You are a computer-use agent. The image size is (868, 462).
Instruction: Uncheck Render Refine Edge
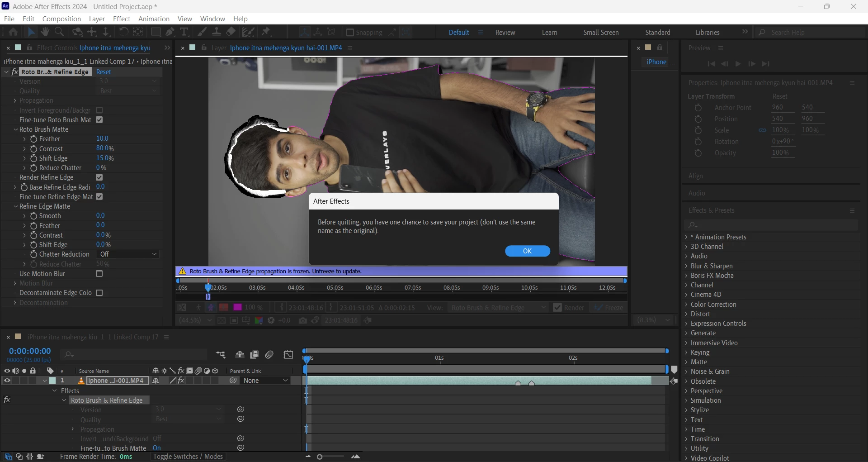point(99,177)
